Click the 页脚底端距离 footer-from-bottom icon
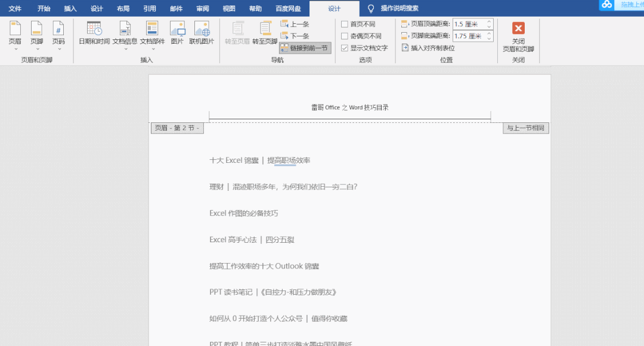Image resolution: width=644 pixels, height=346 pixels. tap(404, 36)
